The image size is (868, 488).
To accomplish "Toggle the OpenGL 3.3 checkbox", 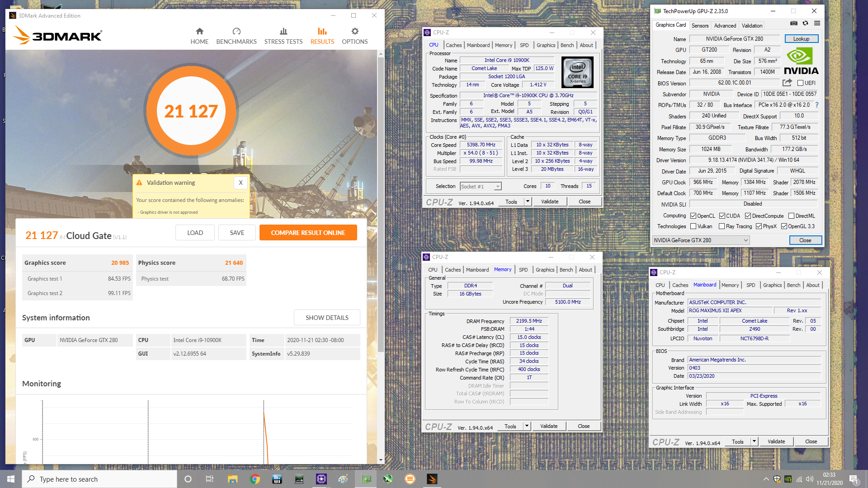I will click(x=784, y=226).
